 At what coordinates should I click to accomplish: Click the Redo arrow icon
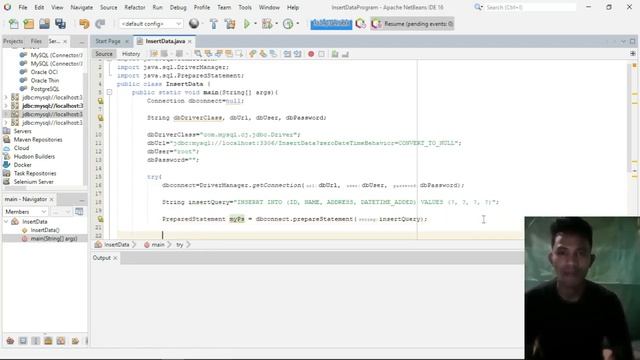pos(100,24)
